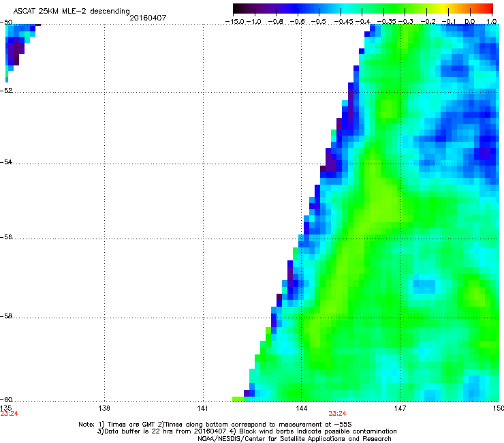Click latitude label -56
504x443 pixels.
[6, 236]
